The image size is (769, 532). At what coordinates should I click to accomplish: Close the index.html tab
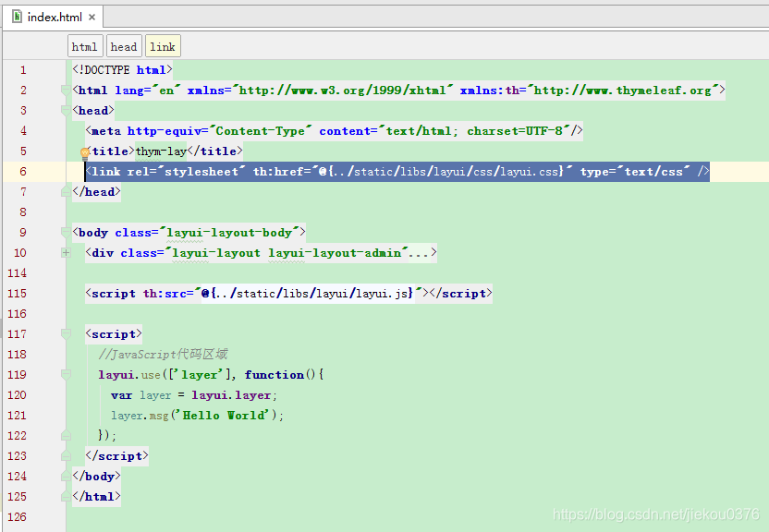click(92, 18)
